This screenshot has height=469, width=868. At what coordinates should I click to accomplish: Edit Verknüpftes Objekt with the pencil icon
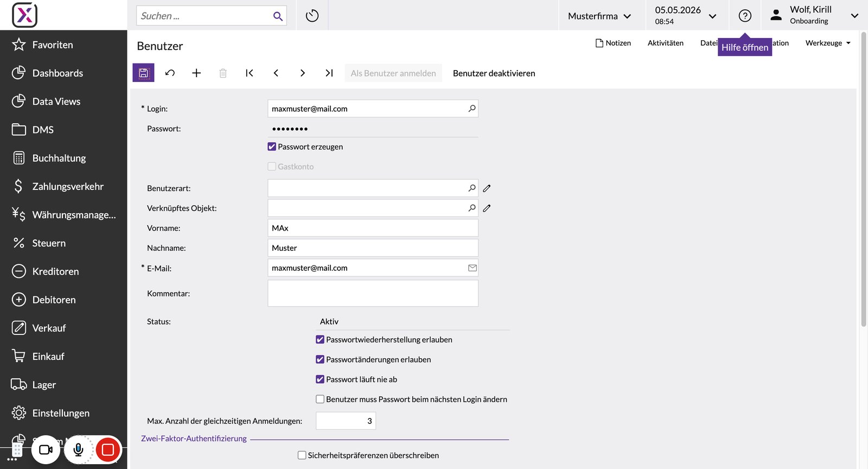click(x=487, y=208)
